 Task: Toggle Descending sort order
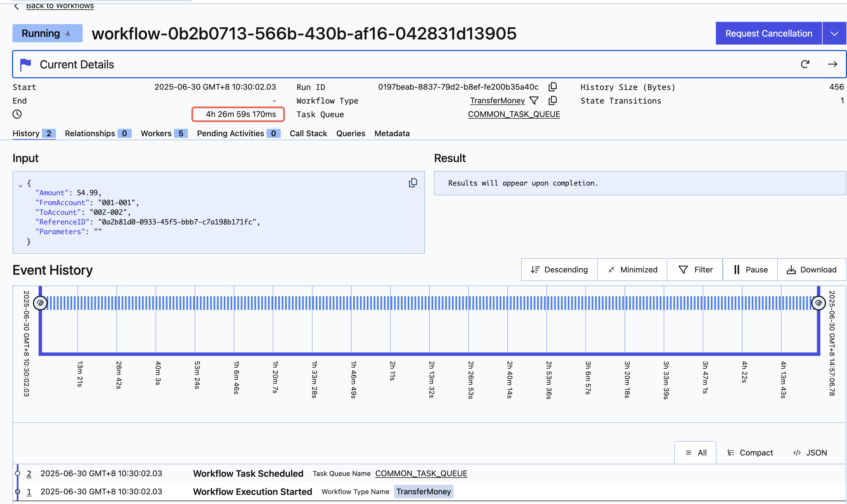click(x=559, y=270)
